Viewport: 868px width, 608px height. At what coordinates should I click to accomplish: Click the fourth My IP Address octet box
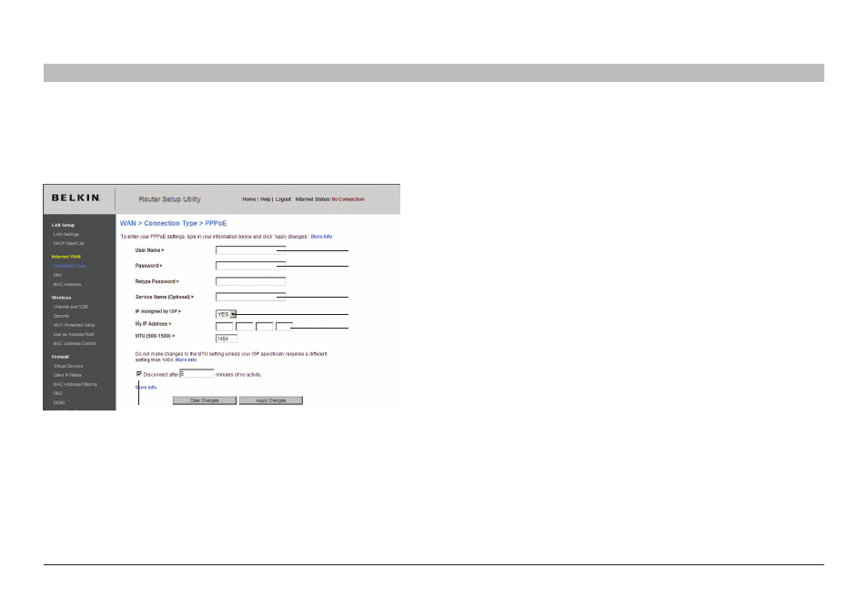tap(284, 327)
